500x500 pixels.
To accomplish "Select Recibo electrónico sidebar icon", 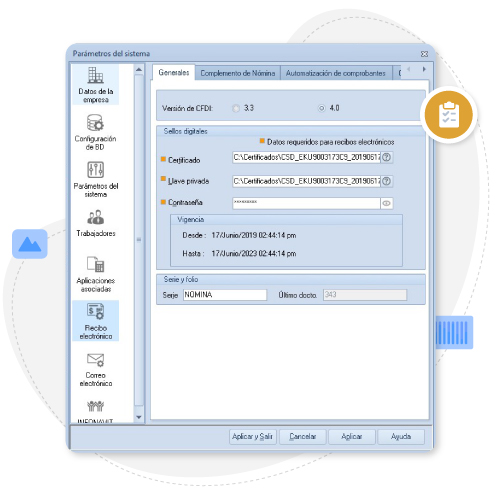I will point(96,321).
